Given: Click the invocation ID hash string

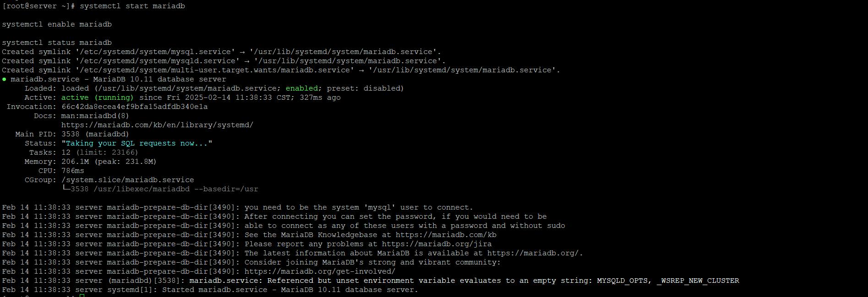Looking at the screenshot, I should pos(134,107).
